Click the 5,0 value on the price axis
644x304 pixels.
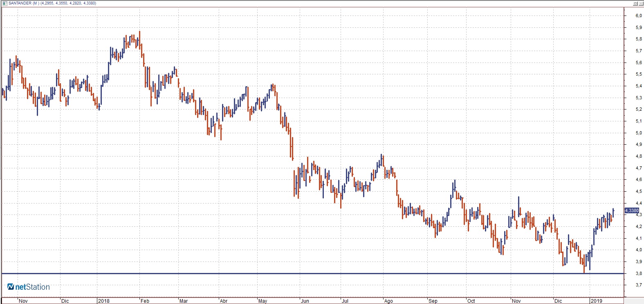pyautogui.click(x=639, y=133)
